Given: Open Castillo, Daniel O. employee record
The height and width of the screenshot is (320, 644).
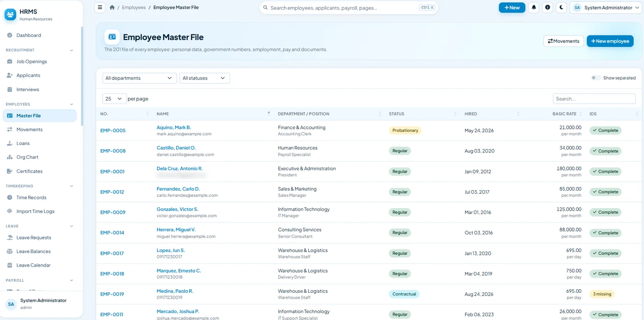Looking at the screenshot, I should point(176,148).
